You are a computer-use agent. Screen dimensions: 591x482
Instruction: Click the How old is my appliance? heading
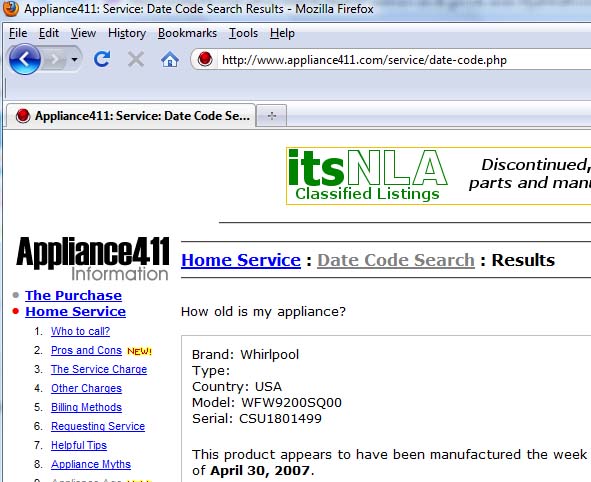[263, 312]
